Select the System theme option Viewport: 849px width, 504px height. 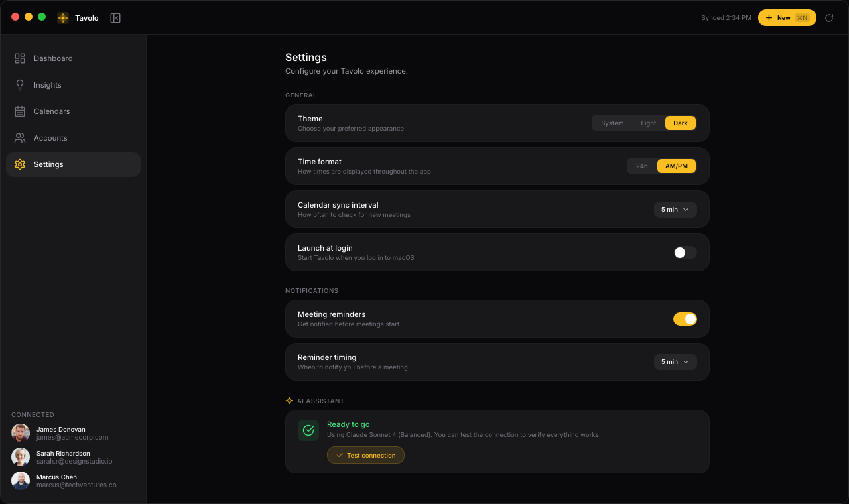coord(612,123)
